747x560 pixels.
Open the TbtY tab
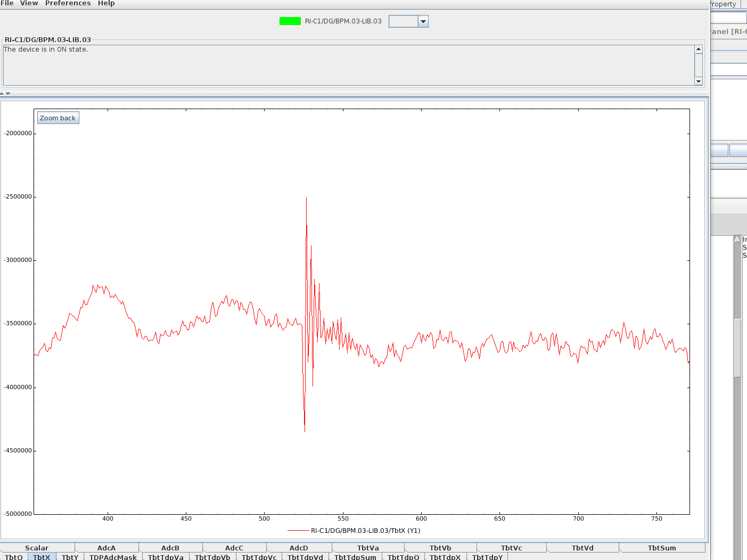(x=70, y=557)
